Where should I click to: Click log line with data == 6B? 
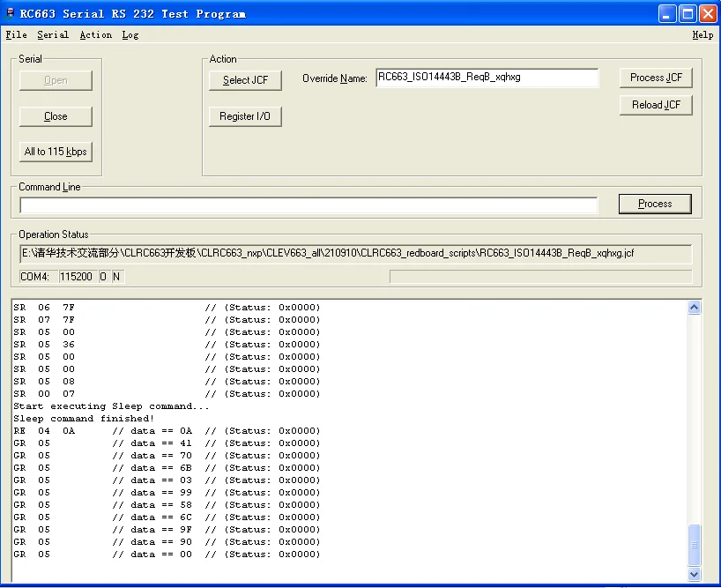167,468
